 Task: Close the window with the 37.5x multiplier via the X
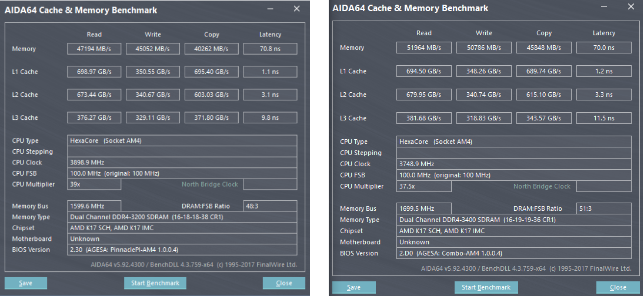(x=630, y=7)
